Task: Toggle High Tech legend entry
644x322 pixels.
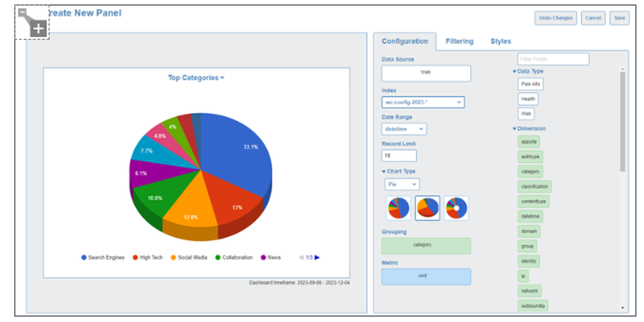Action: (147, 258)
